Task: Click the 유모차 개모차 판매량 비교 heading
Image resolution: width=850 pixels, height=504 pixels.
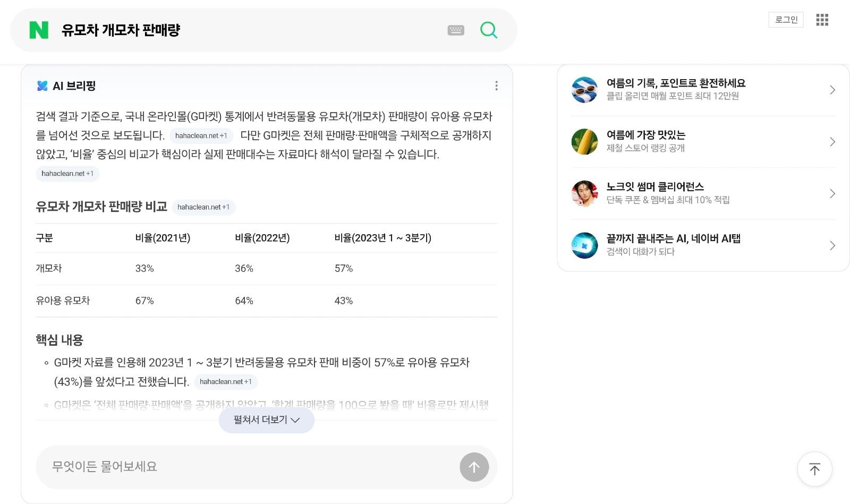Action: tap(101, 207)
